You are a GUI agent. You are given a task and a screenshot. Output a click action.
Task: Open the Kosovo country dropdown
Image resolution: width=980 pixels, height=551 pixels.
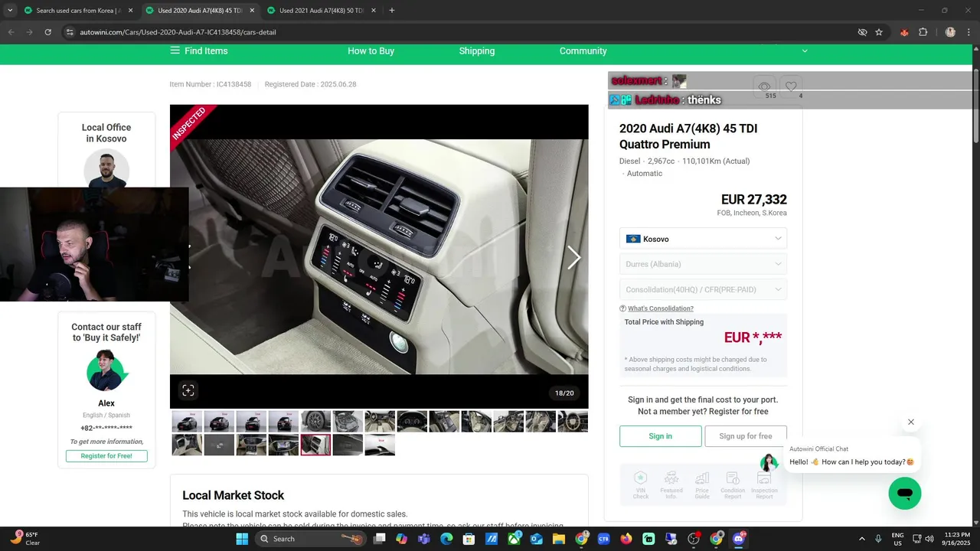pos(703,239)
